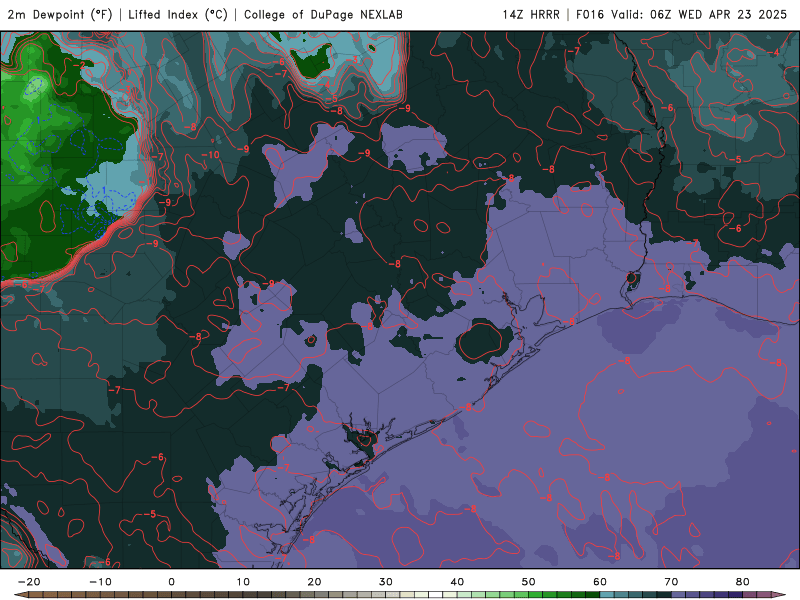Click the 30 label on the color scale
Image resolution: width=800 pixels, height=600 pixels.
click(x=386, y=582)
